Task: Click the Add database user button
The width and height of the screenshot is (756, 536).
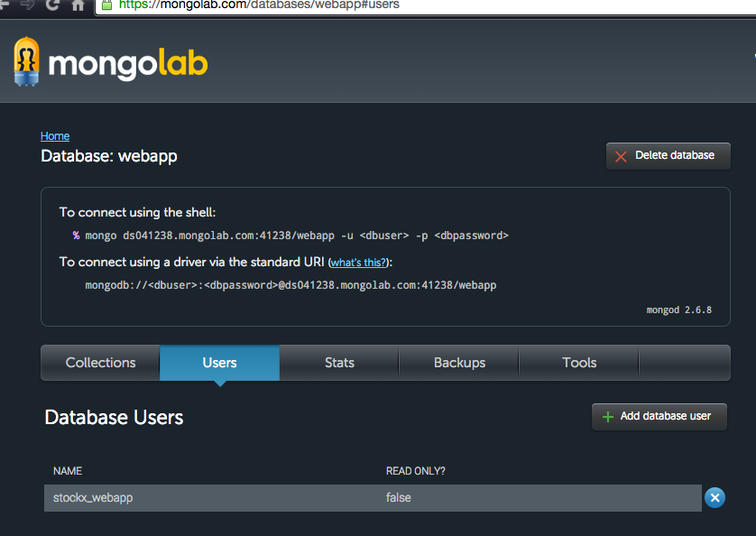Action: [x=659, y=417]
